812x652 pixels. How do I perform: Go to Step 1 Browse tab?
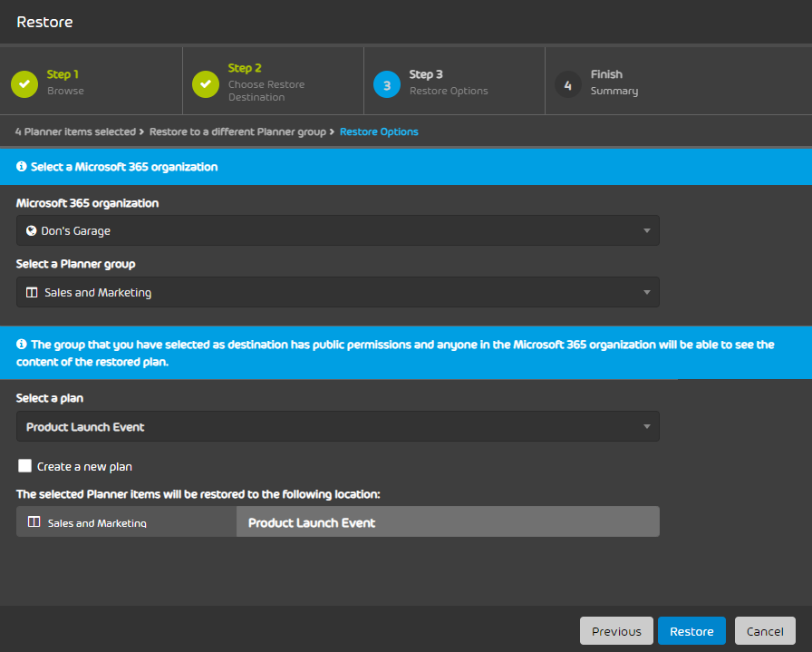[x=92, y=82]
